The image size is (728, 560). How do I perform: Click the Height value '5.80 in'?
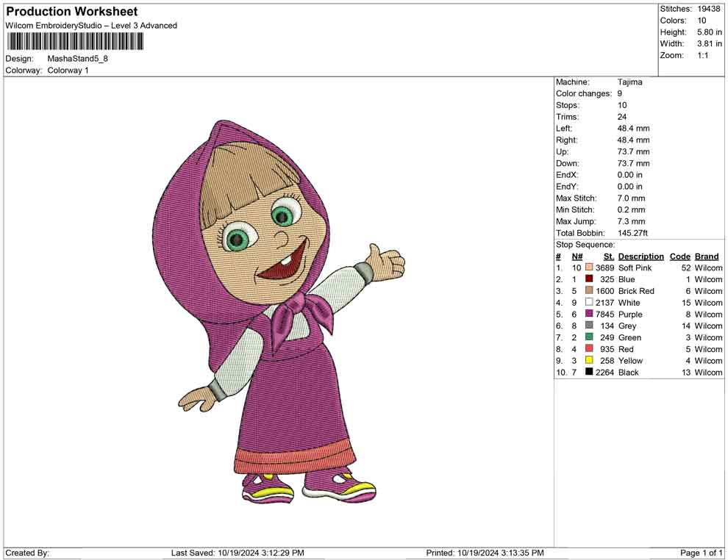710,32
